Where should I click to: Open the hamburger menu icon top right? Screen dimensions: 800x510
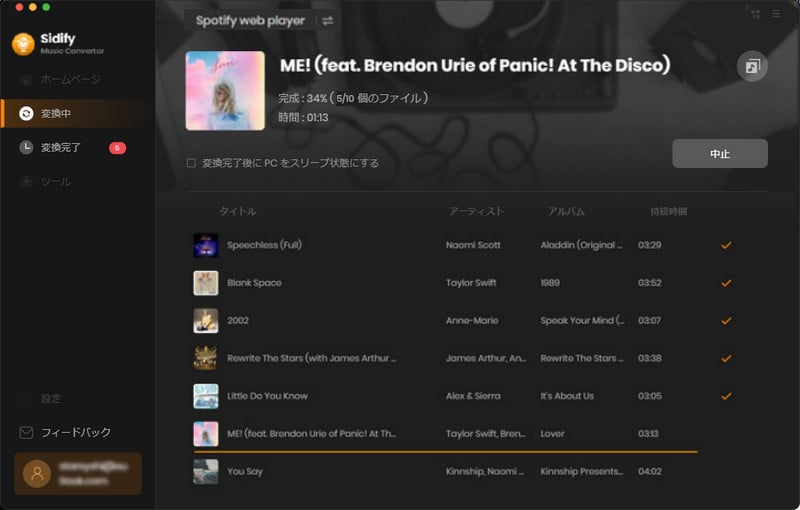[776, 14]
